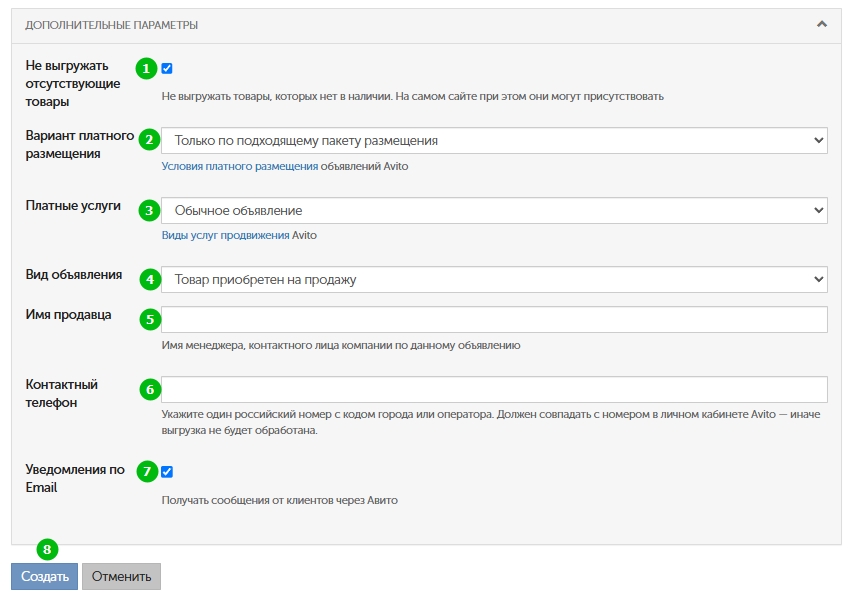Click green marker number 2
Image resolution: width=853 pixels, height=596 pixels.
pos(149,140)
